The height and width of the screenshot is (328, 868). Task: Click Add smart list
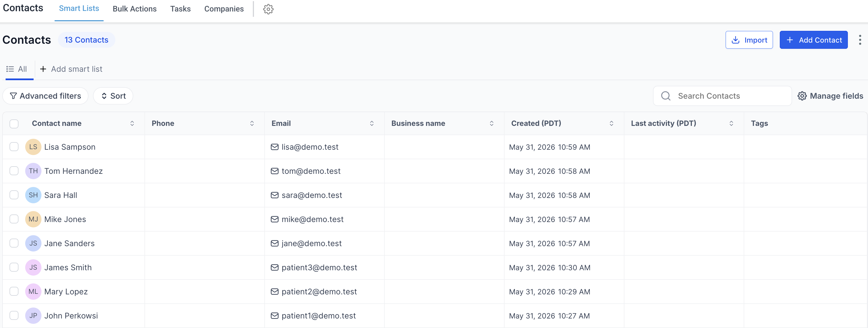coord(71,69)
